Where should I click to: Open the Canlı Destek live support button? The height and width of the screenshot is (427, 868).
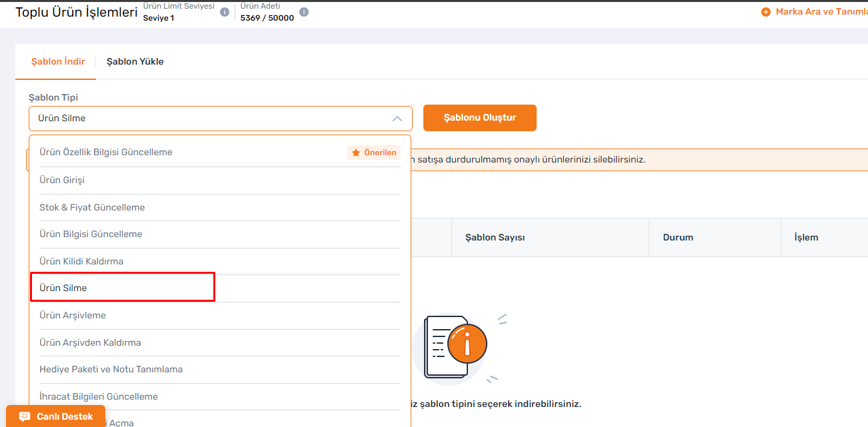tap(56, 416)
